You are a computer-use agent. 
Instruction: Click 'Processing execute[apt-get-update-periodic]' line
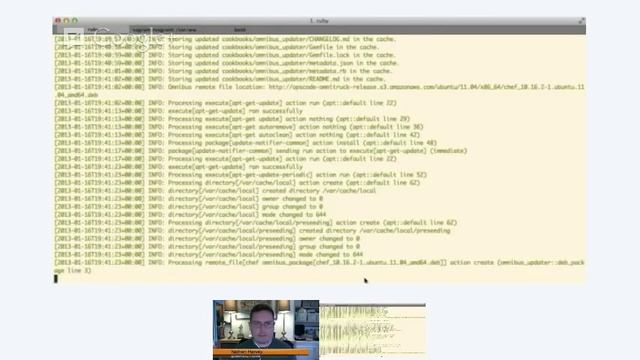[240, 175]
